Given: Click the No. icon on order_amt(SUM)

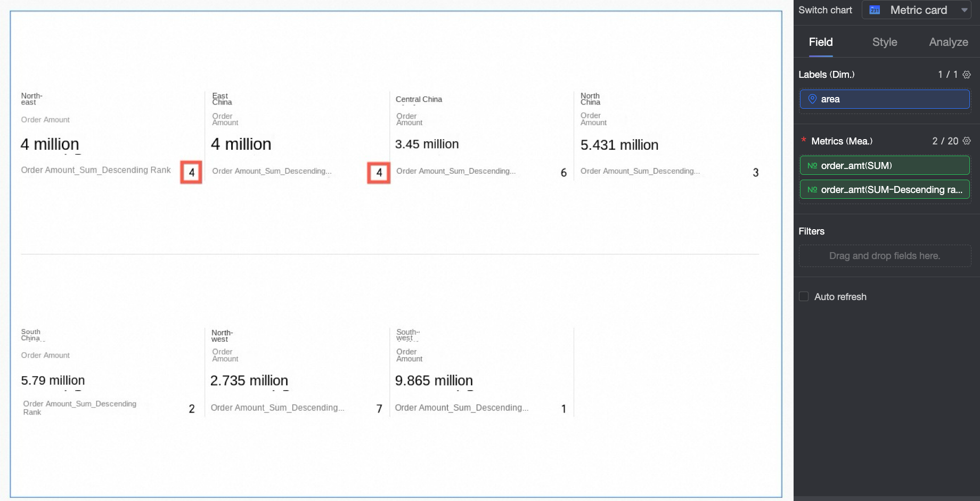Looking at the screenshot, I should [812, 166].
